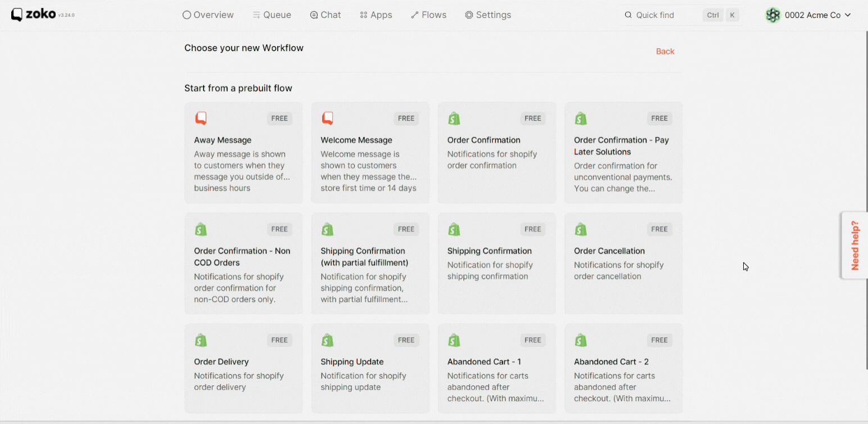Open Settings from the top navigation
868x424 pixels.
pyautogui.click(x=488, y=15)
